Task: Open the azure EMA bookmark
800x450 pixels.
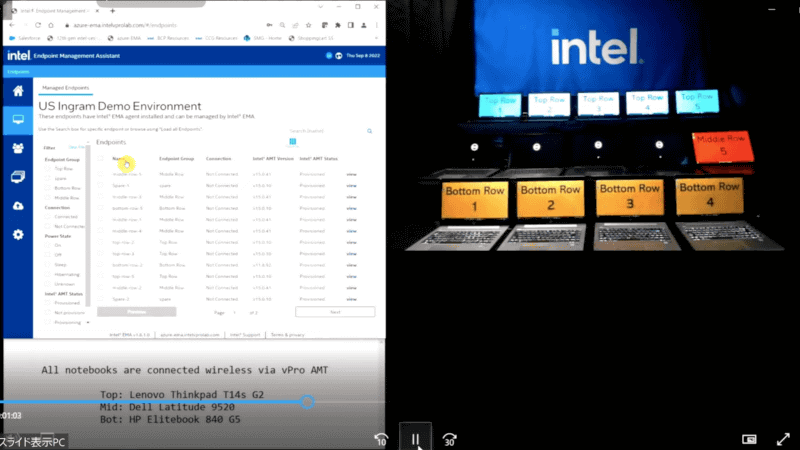Action: click(x=124, y=38)
